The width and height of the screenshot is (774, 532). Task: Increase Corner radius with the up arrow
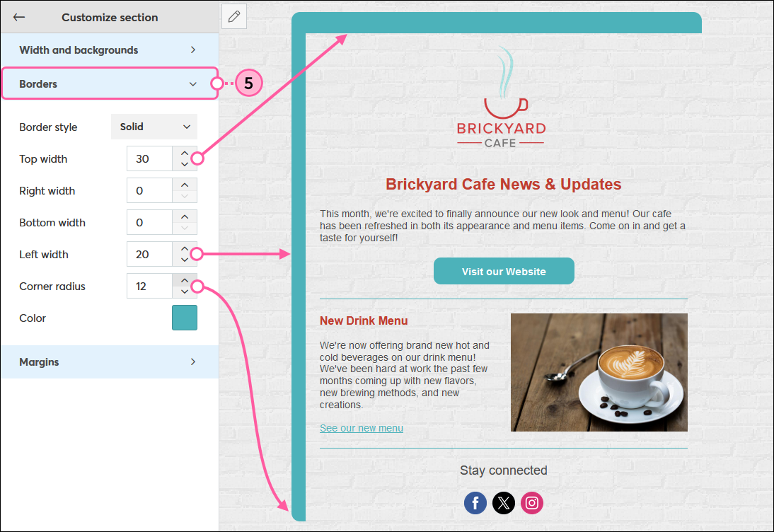point(185,281)
